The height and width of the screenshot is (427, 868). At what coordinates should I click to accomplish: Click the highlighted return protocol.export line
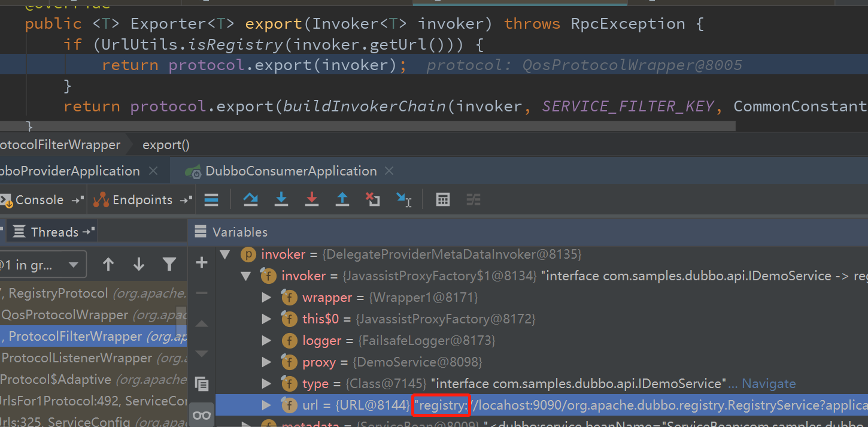pyautogui.click(x=434, y=65)
